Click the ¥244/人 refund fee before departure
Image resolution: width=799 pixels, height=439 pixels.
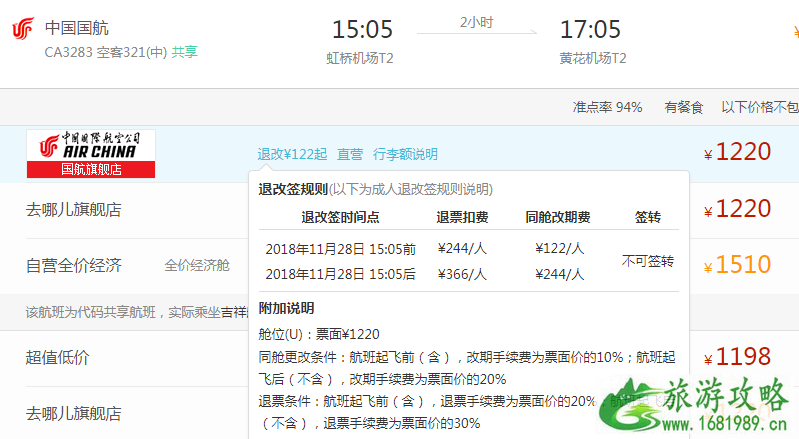(x=462, y=249)
